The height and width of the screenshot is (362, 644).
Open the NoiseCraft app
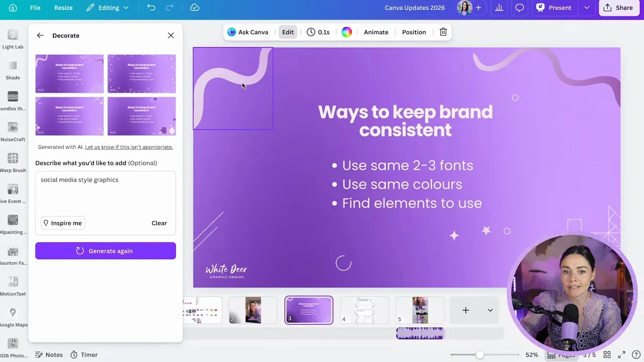click(13, 132)
